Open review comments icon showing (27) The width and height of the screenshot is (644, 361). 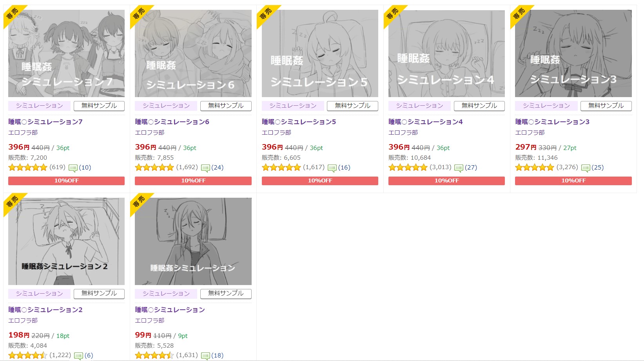tap(459, 168)
